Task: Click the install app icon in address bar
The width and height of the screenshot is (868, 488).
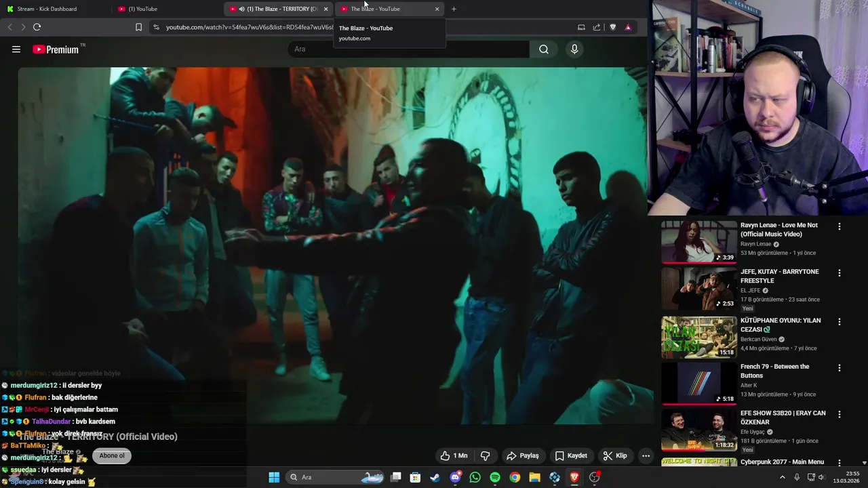Action: (581, 27)
